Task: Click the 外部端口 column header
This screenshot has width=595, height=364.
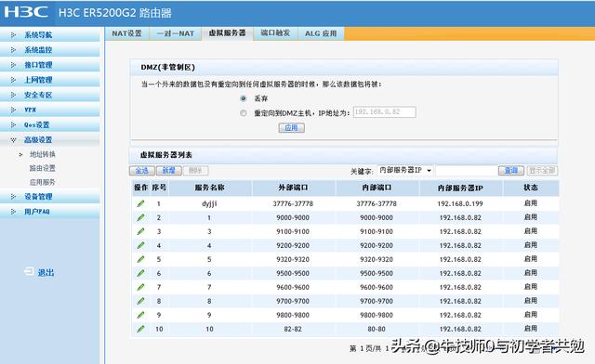Action: tap(294, 188)
